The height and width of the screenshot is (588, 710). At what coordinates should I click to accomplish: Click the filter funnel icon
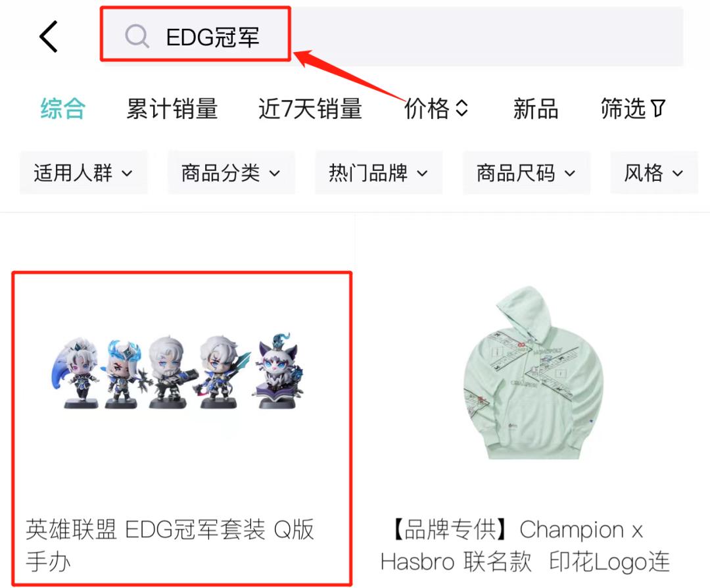pos(657,109)
